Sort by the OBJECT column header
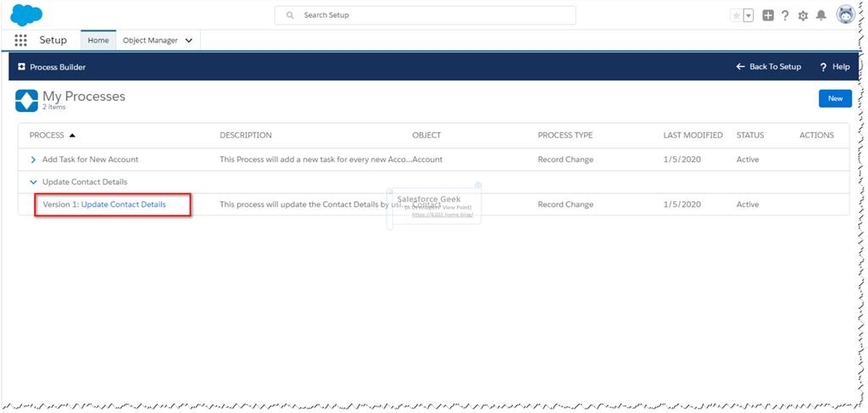This screenshot has width=868, height=413. [x=427, y=135]
